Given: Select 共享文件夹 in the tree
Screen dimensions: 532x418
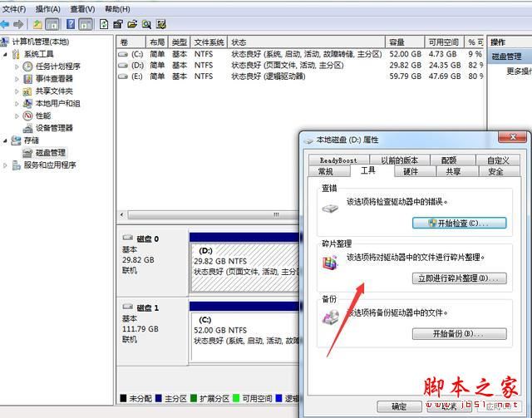Looking at the screenshot, I should pyautogui.click(x=54, y=91).
